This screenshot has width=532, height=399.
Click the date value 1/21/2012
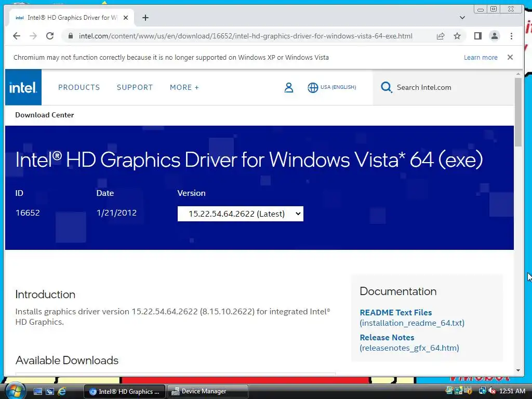click(116, 212)
